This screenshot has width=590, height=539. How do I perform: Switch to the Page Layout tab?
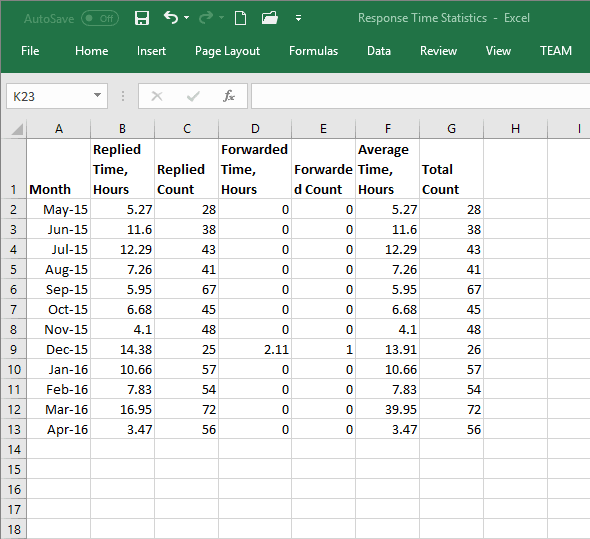pos(227,51)
